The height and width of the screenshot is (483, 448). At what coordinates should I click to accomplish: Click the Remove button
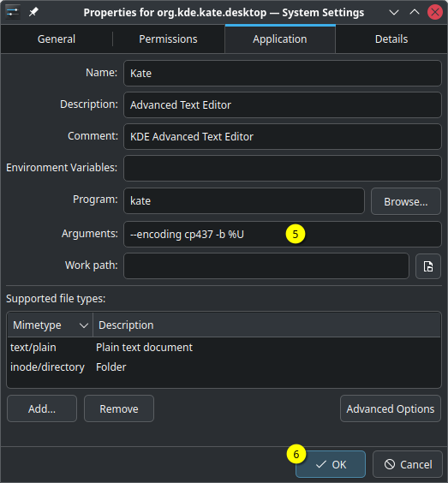click(x=119, y=408)
